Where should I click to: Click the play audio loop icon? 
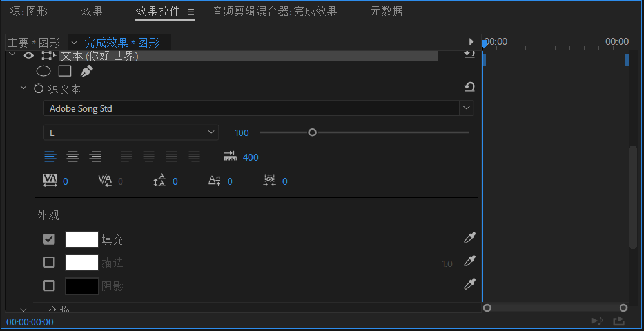coord(597,321)
